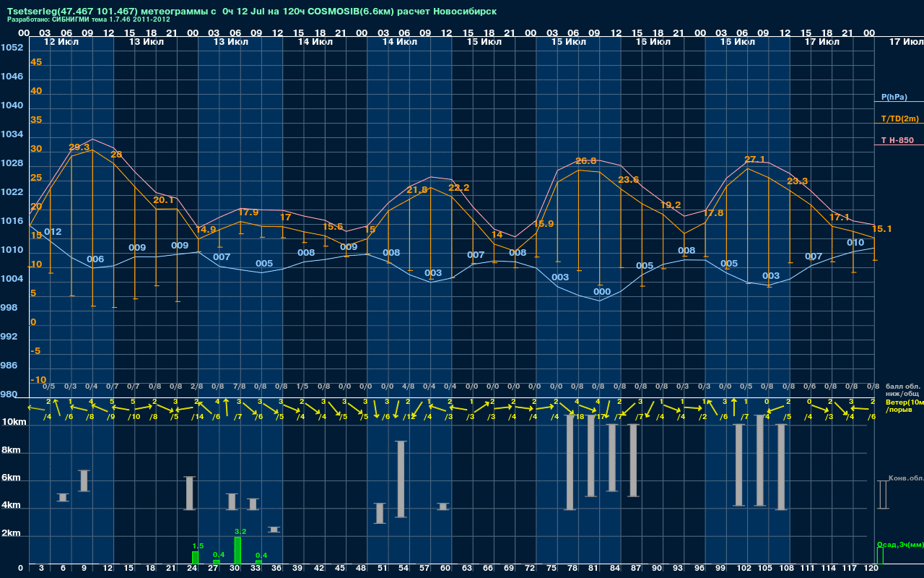This screenshot has height=578, width=924.
Task: Click the 27.1 temperature value
Action: [755, 160]
